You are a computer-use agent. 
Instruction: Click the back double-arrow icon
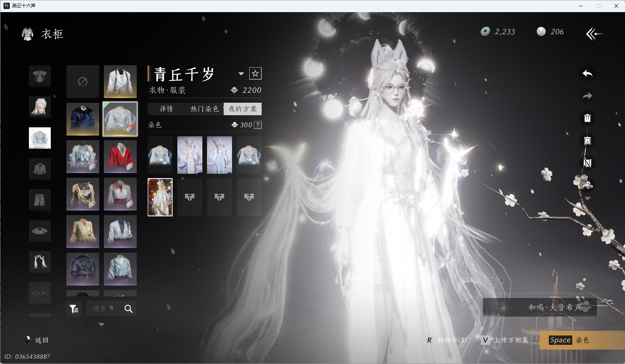coord(594,34)
